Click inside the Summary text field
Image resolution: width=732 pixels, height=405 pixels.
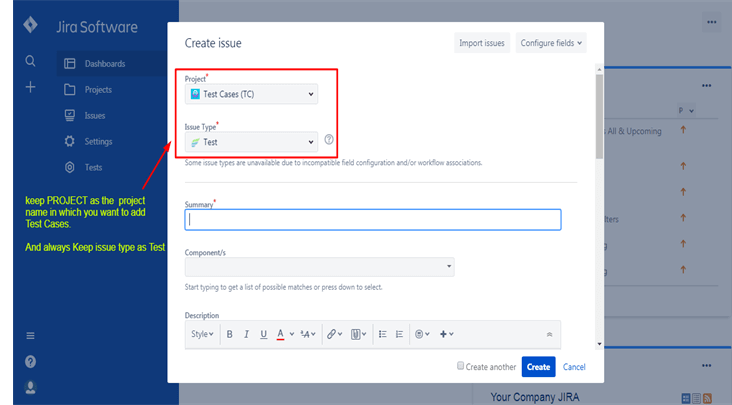tap(372, 220)
